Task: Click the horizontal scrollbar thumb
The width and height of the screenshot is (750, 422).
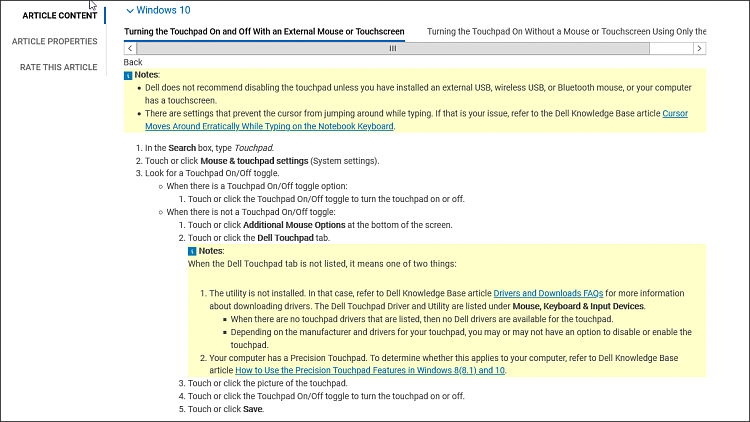Action: pos(393,48)
